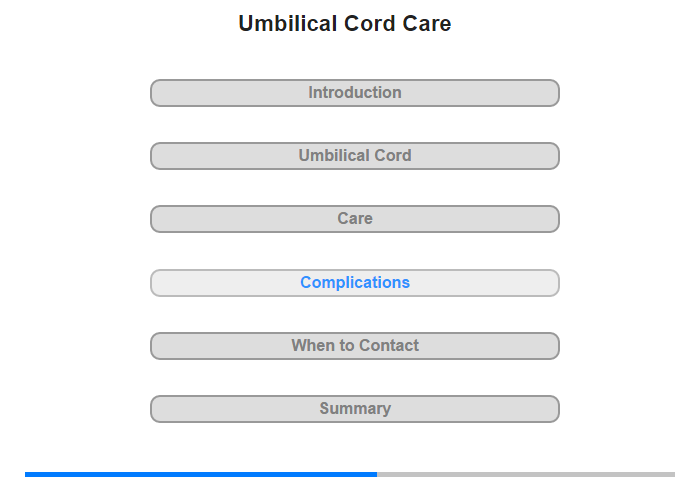Navigate to When to Contact
This screenshot has height=480, width=700.
355,346
